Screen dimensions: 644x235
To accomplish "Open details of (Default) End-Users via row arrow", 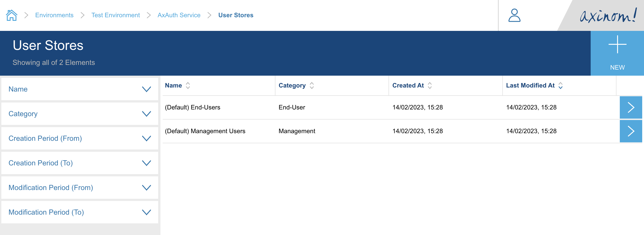I will pos(631,107).
